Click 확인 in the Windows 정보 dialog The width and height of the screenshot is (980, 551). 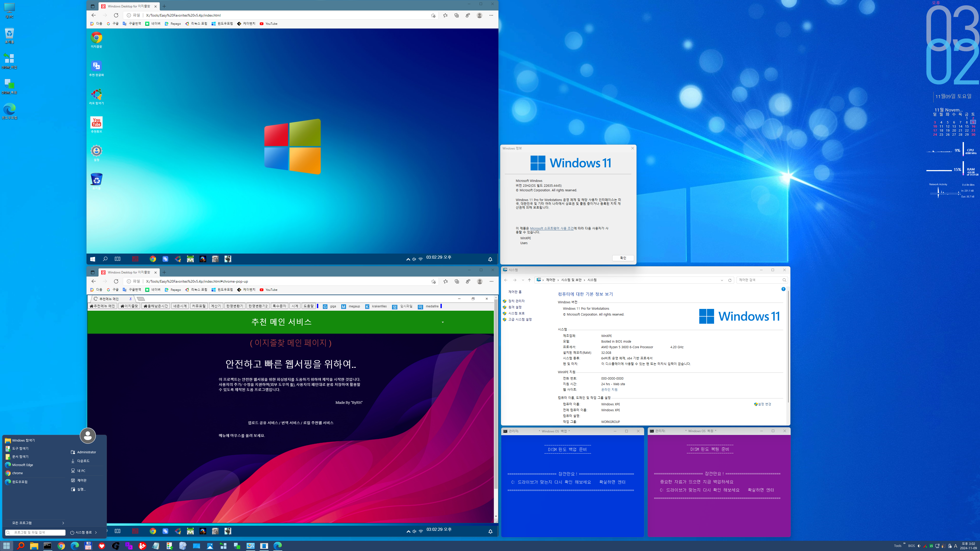click(x=623, y=258)
